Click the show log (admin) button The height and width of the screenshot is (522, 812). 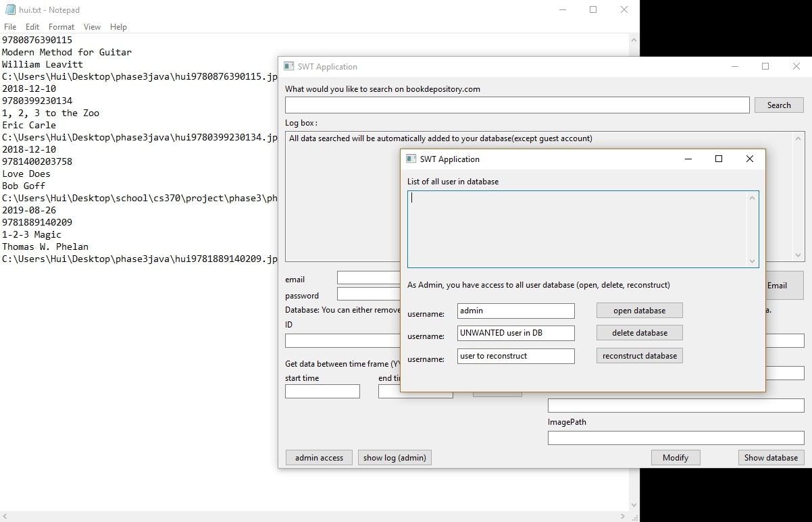395,458
